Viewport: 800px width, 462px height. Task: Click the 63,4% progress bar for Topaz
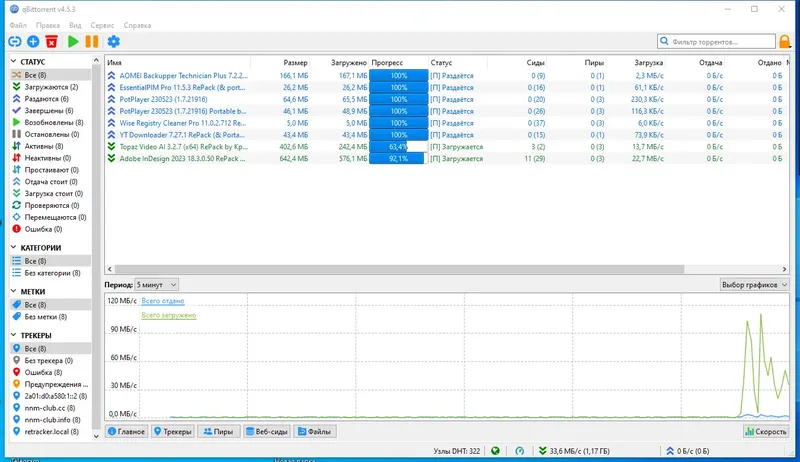pos(398,146)
